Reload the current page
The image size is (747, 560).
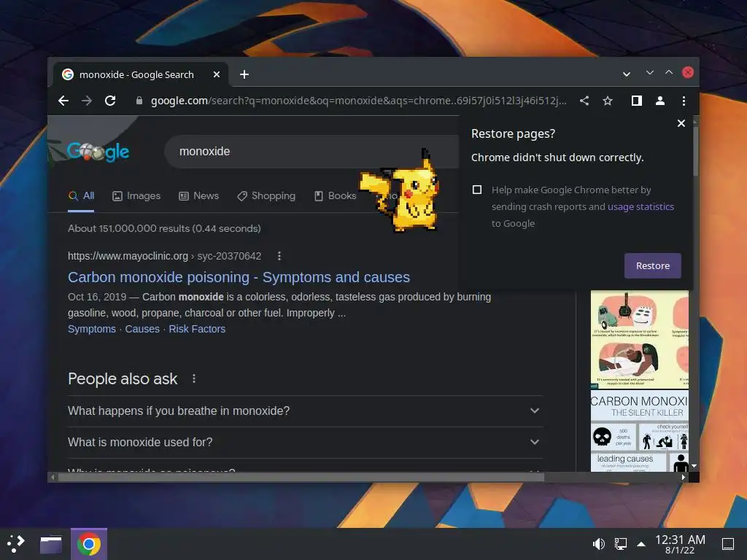pyautogui.click(x=110, y=101)
